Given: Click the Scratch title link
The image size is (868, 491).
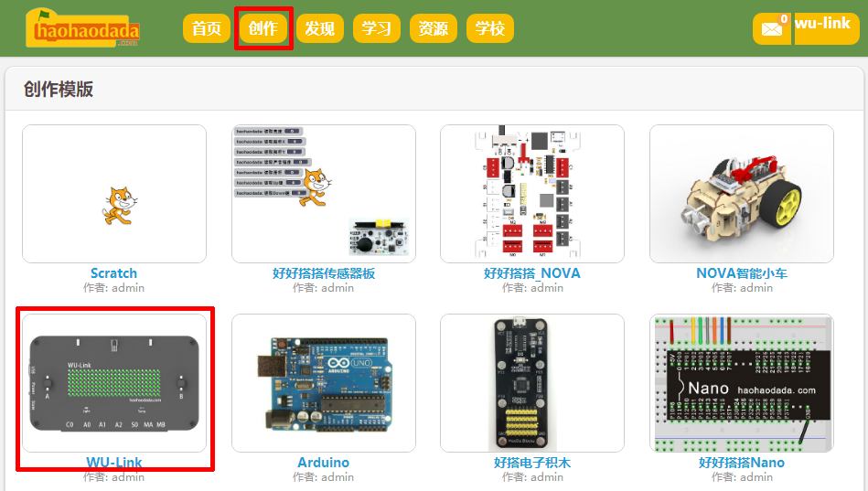Looking at the screenshot, I should pos(114,273).
